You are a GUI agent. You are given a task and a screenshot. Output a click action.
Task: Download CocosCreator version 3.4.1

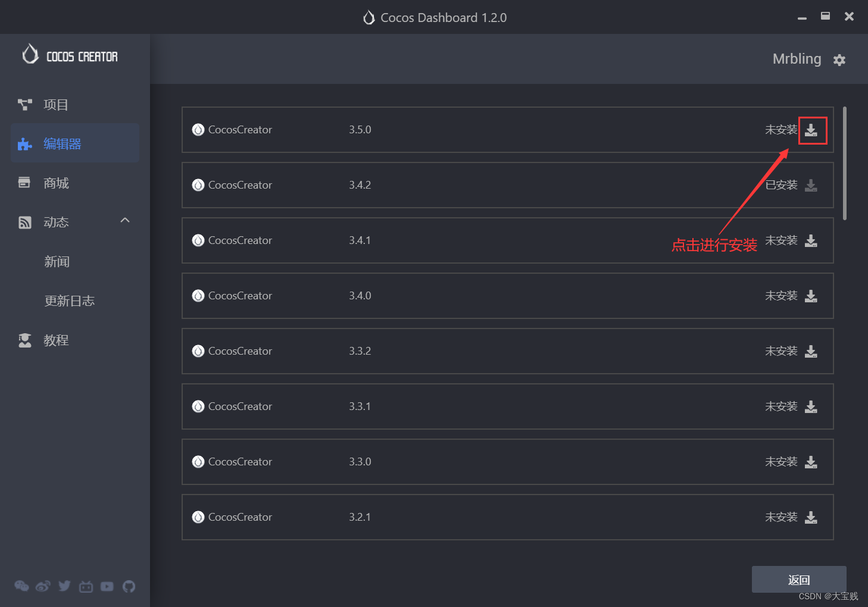point(811,241)
